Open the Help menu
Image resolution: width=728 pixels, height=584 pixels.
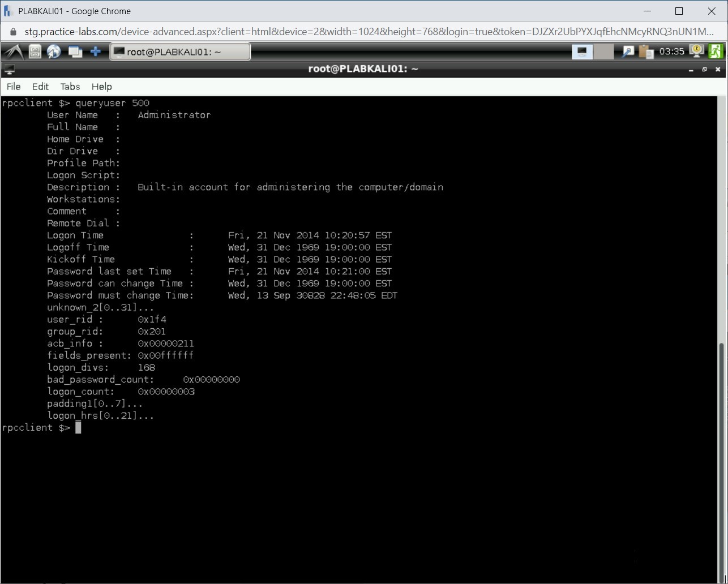click(x=102, y=87)
